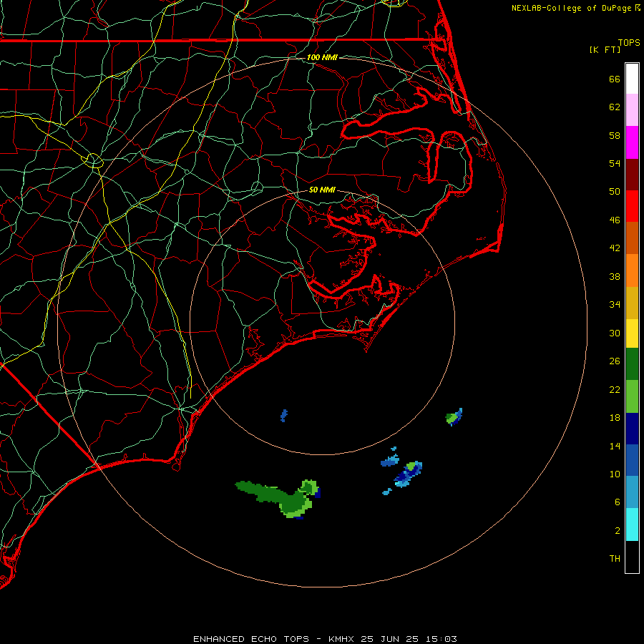Select the navy 22 kft legend swatch
644x644 pixels.
632,429
